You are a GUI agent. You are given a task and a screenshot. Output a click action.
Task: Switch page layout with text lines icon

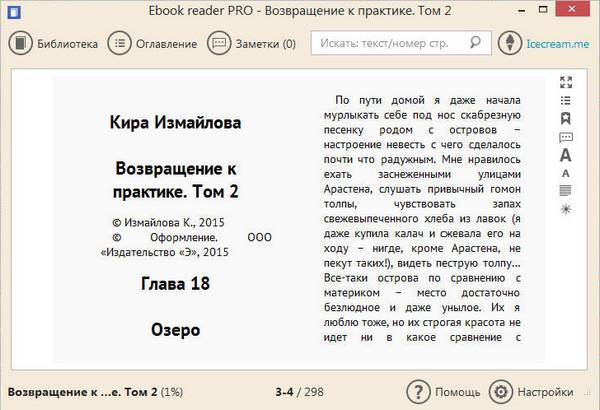tap(566, 190)
